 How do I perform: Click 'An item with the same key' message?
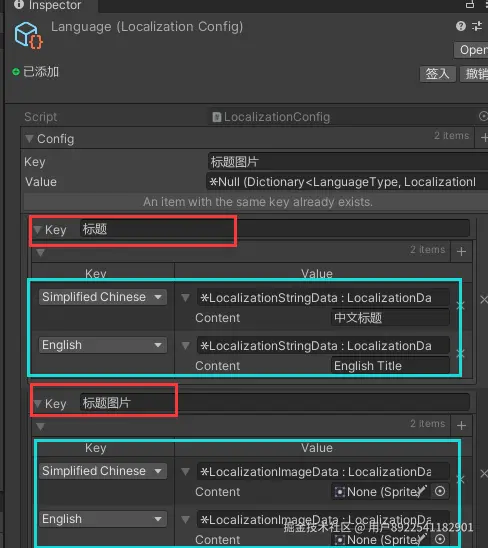(x=258, y=202)
